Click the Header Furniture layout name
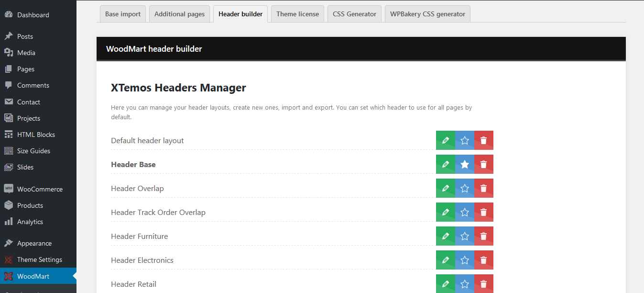The image size is (644, 293). (x=140, y=236)
